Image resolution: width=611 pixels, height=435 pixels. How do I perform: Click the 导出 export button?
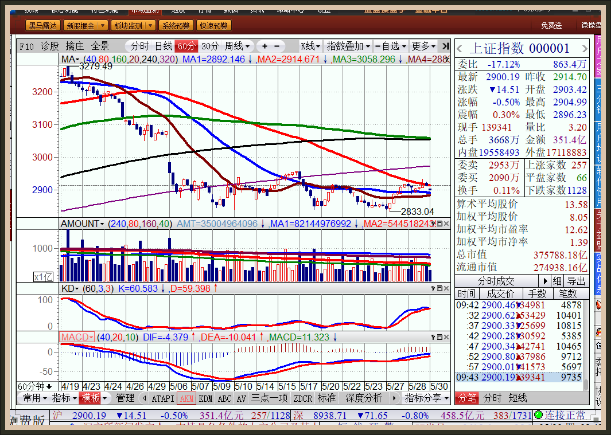point(576,281)
